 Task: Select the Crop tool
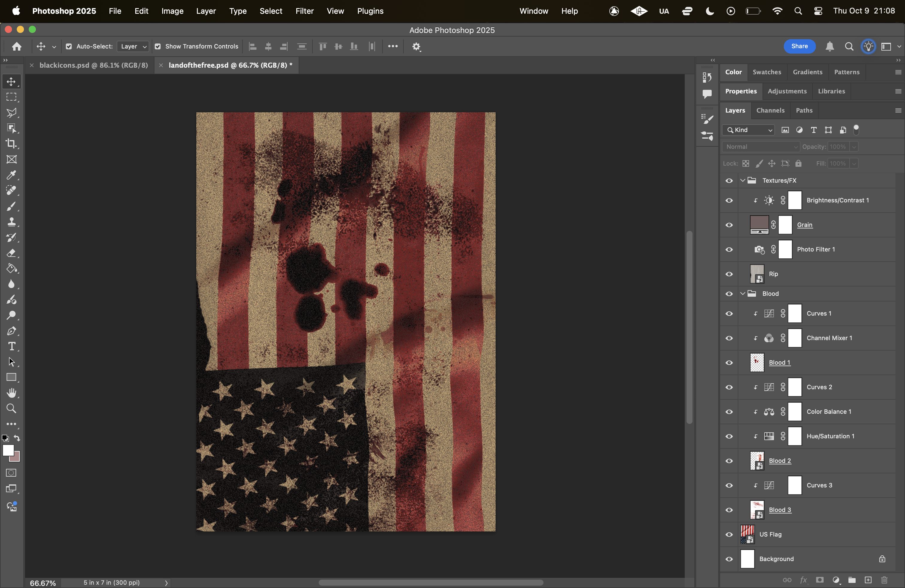(x=11, y=143)
